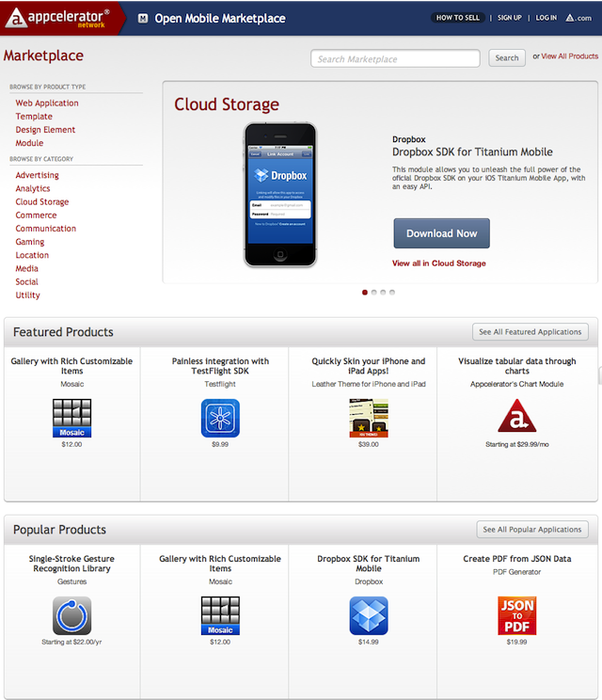602x700 pixels.
Task: Open the Utility category
Action: pos(27,295)
